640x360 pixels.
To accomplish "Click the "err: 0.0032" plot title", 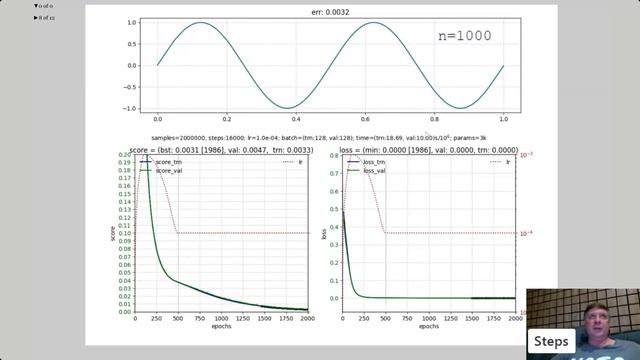I will tap(330, 12).
